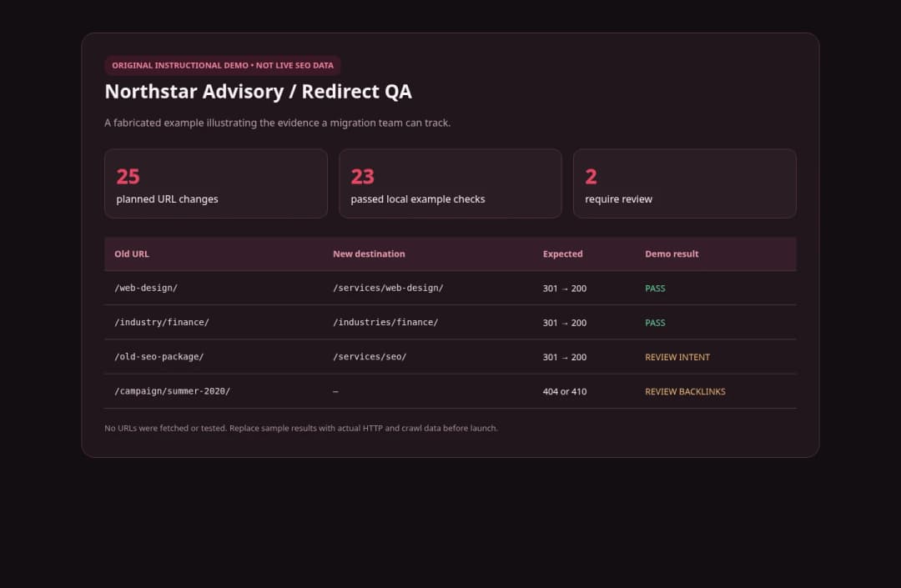The width and height of the screenshot is (901, 588).
Task: Select the Northstar Advisory / Redirect QA heading
Action: click(258, 92)
